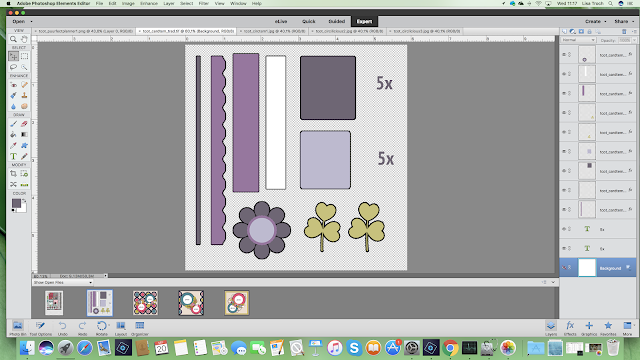The height and width of the screenshot is (360, 640).
Task: Select the Quick Selection tool
Action: [24, 67]
